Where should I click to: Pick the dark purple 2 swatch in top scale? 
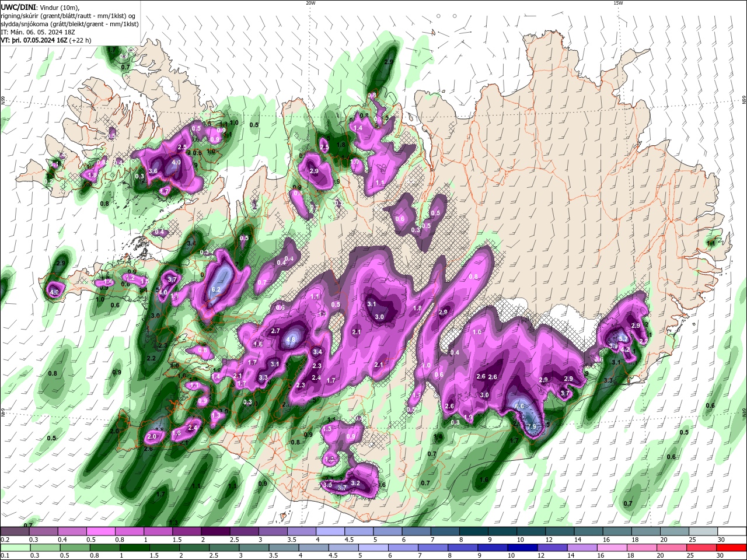tap(215, 531)
